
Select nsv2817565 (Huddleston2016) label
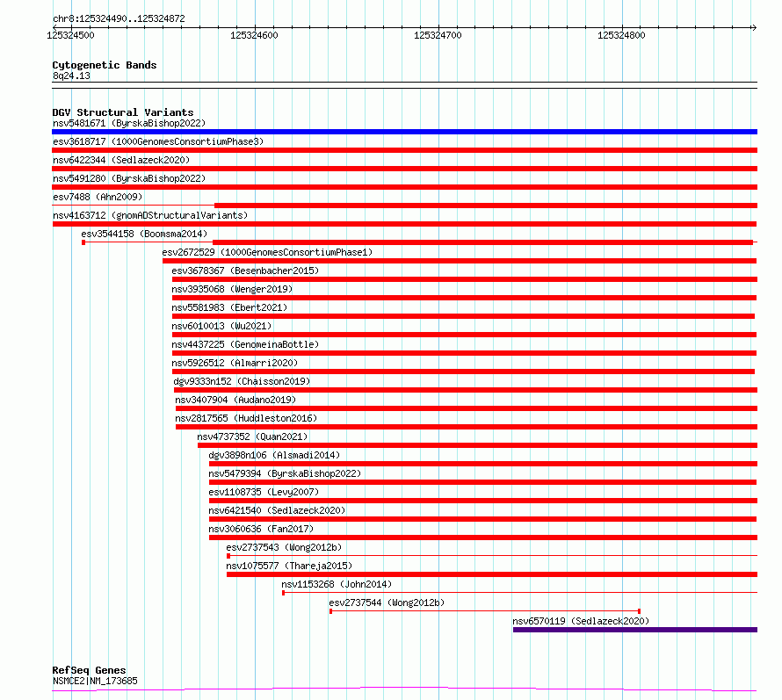point(246,418)
